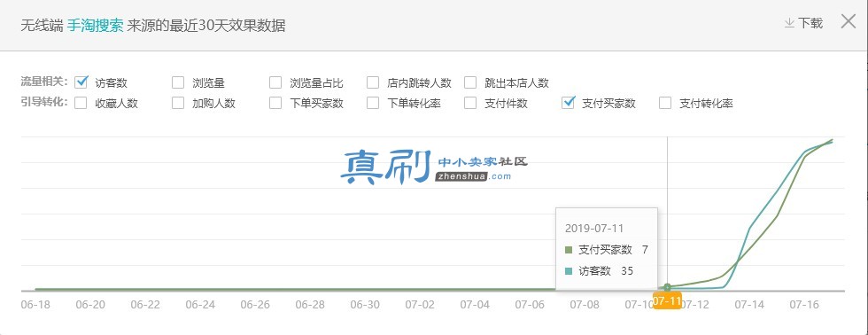Viewport: 868px width, 335px height.
Task: Close the data dialog with X
Action: (849, 21)
